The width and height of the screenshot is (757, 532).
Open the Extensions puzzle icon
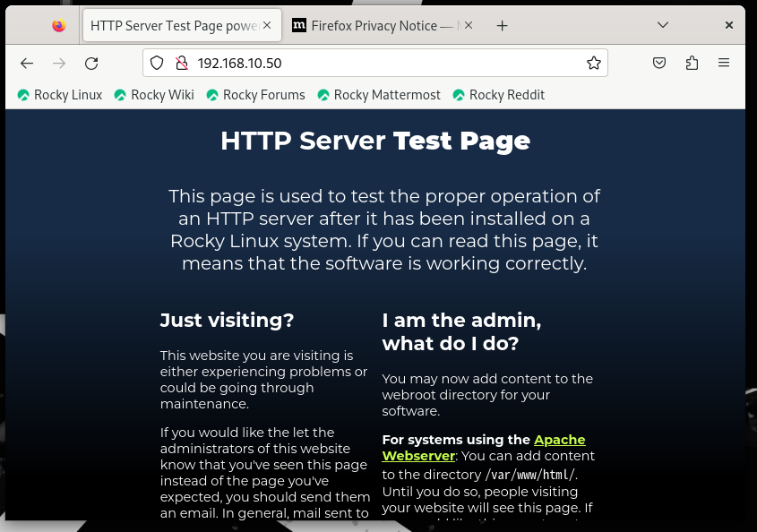(692, 63)
